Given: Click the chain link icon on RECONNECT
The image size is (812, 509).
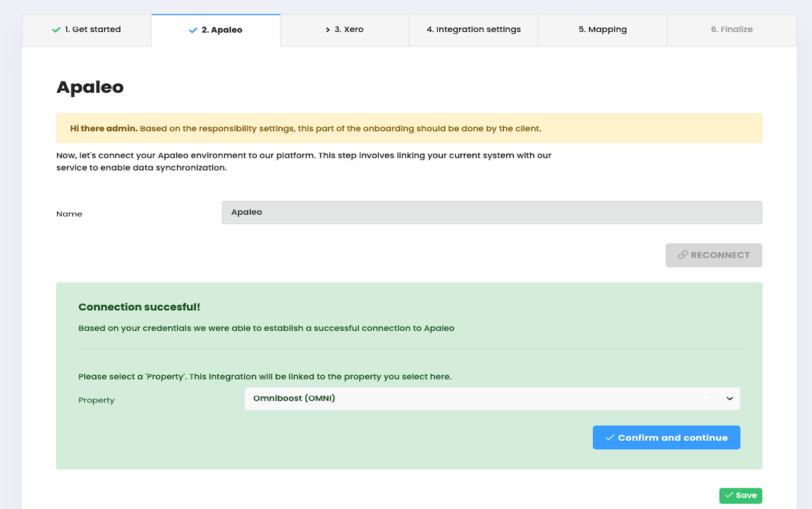Looking at the screenshot, I should [x=684, y=255].
